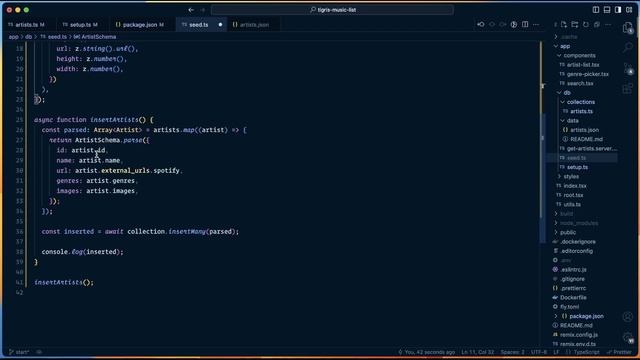Viewport: 640px width, 360px height.
Task: Open genre-picker.tsx in the Explorer
Action: [587, 74]
